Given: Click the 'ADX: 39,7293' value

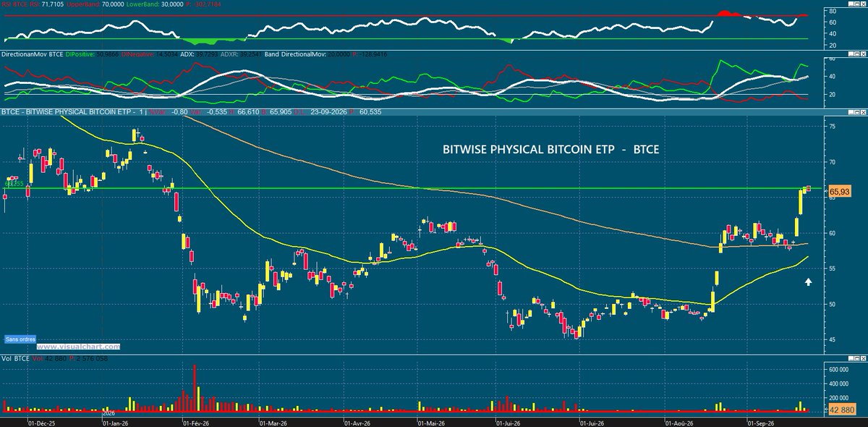Looking at the screenshot, I should click(198, 54).
